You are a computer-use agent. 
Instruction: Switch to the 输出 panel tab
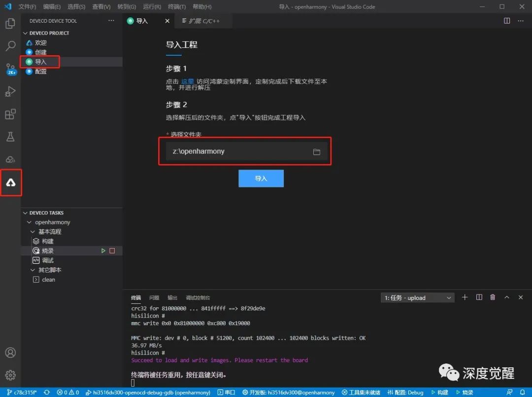[x=172, y=297]
